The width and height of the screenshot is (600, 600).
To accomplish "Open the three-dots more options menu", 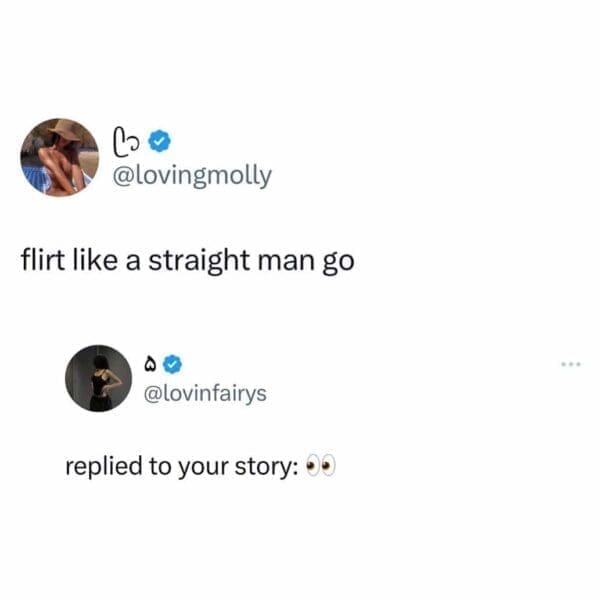I will (x=570, y=363).
